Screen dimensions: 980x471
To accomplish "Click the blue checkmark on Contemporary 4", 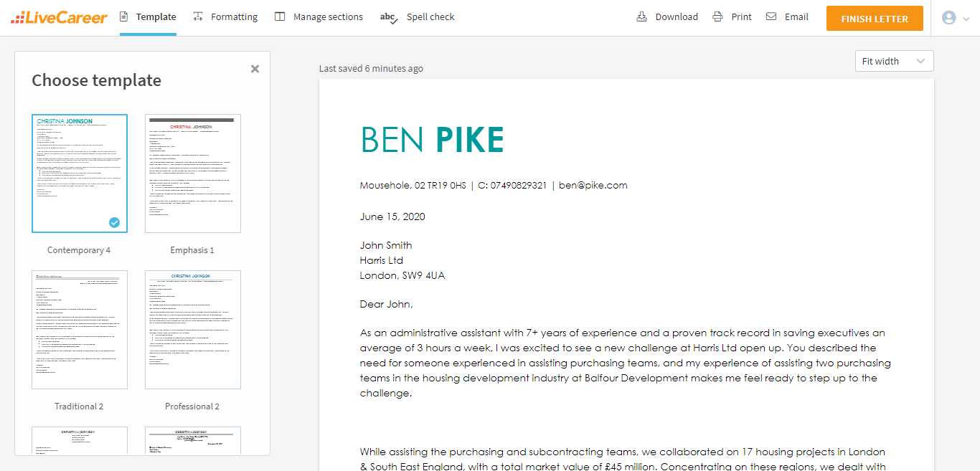I will 114,222.
